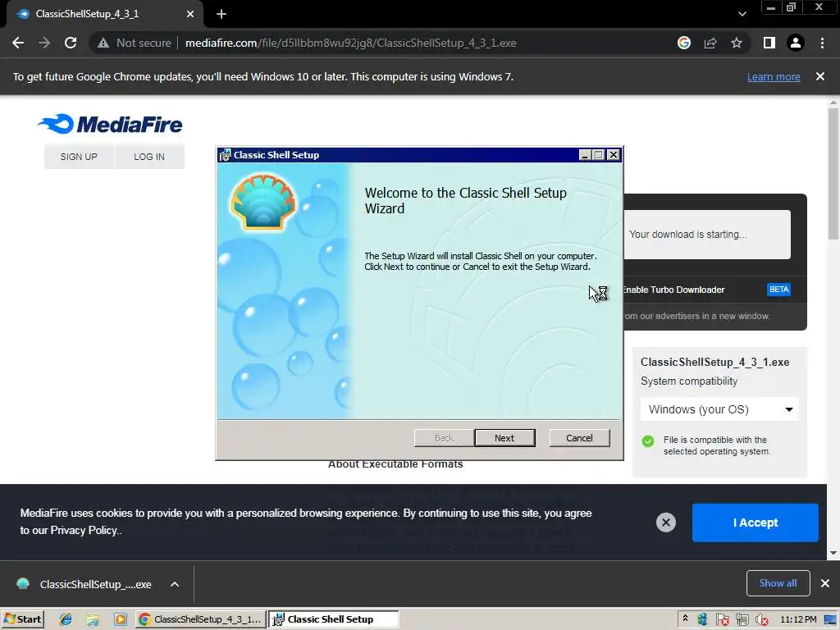Click the BETA badge beside Turbo Downloader

click(x=778, y=290)
